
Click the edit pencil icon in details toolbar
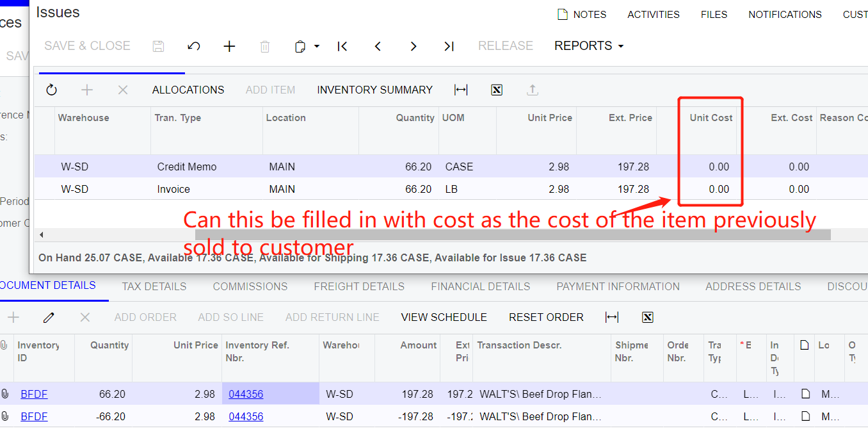(49, 318)
